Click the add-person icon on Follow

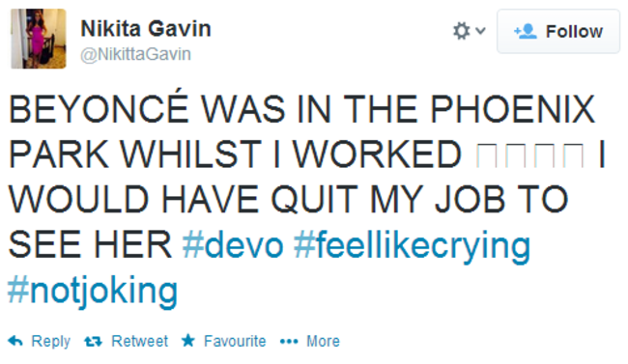click(x=526, y=31)
